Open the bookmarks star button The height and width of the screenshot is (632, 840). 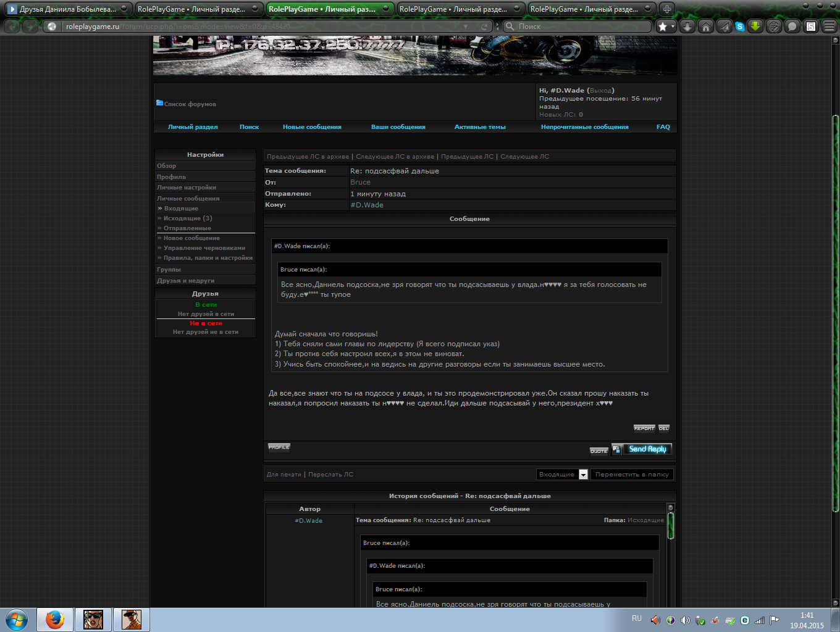point(663,27)
